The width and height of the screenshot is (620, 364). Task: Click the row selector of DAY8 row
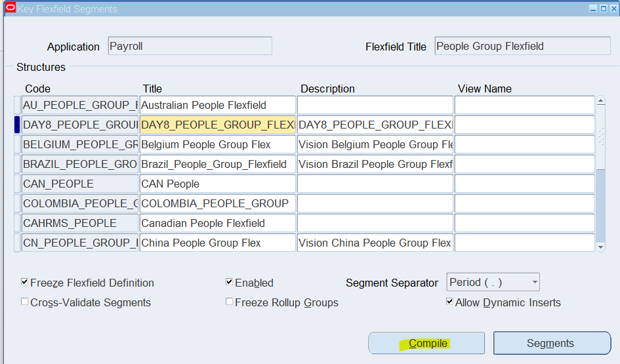17,125
